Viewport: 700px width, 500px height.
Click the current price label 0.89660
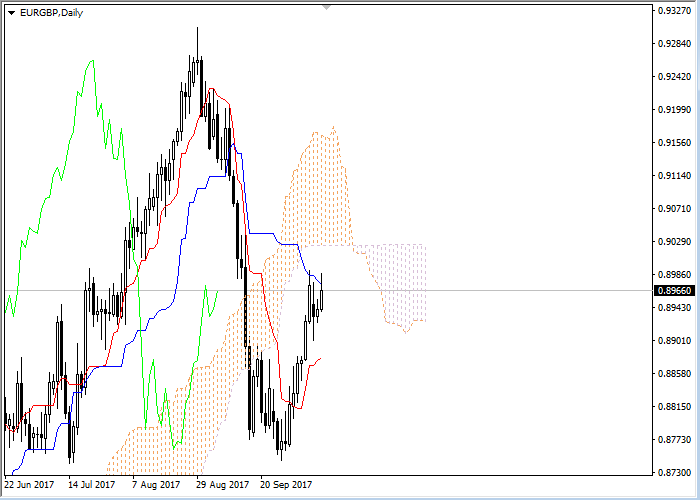tap(674, 291)
